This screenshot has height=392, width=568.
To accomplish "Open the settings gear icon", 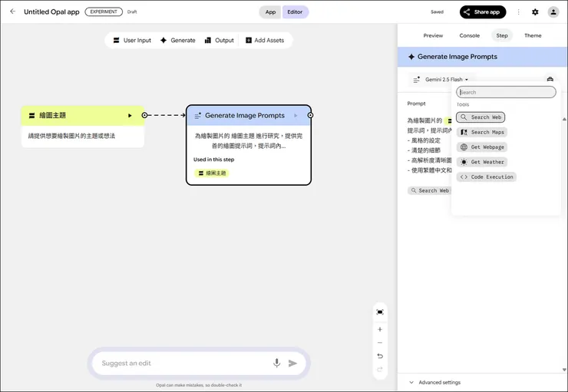I will click(535, 12).
